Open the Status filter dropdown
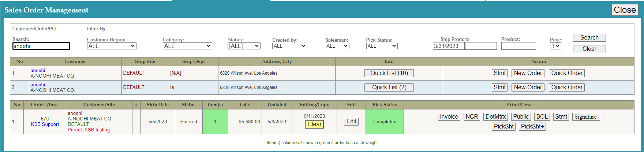The image size is (644, 153). click(x=244, y=46)
